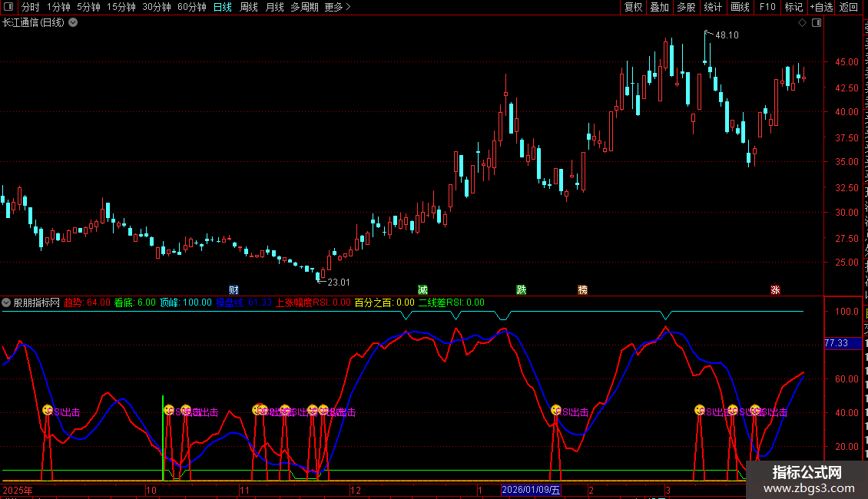Viewport: 868px width, 499px height.
Task: Click the 看底: 6.00 indicator value
Action: [135, 302]
